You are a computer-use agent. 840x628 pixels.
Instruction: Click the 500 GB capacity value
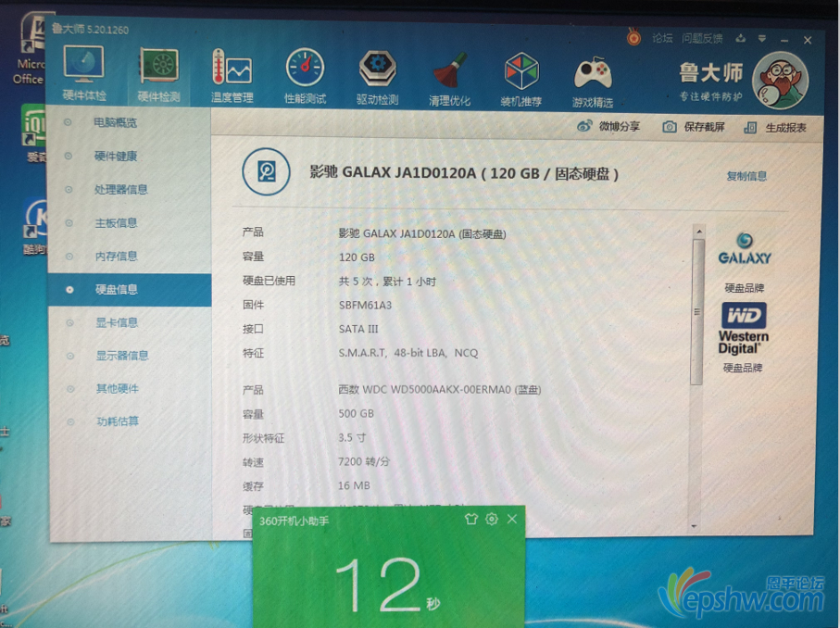[x=356, y=414]
